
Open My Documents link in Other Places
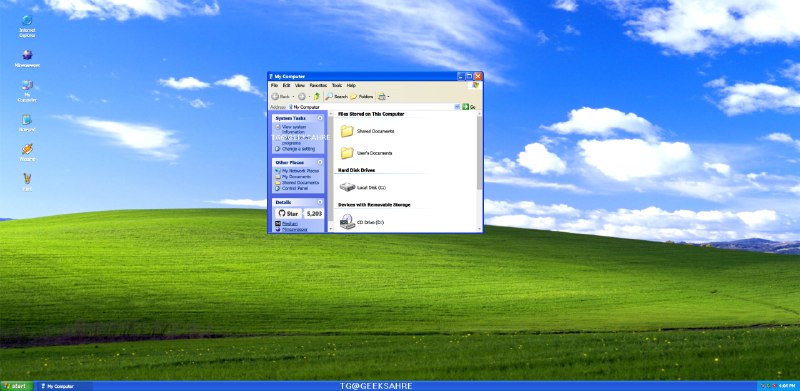[296, 177]
